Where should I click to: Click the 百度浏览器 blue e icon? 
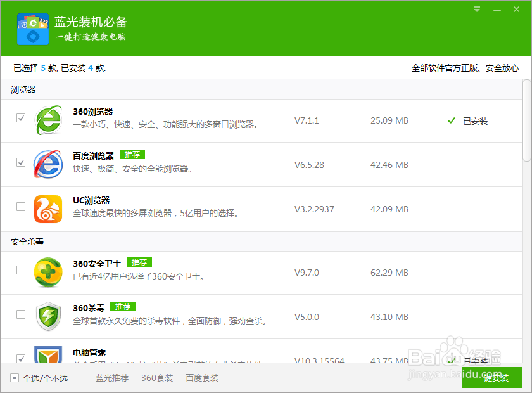[x=48, y=164]
